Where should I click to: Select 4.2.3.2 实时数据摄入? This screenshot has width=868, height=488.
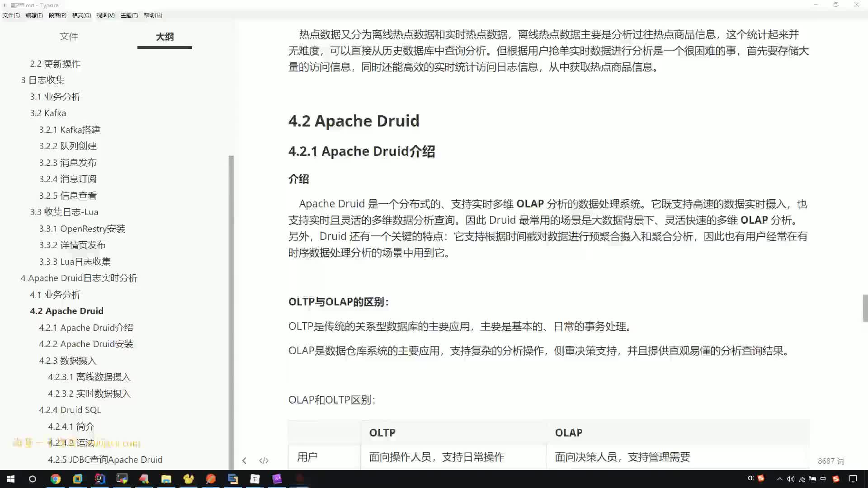pyautogui.click(x=89, y=394)
